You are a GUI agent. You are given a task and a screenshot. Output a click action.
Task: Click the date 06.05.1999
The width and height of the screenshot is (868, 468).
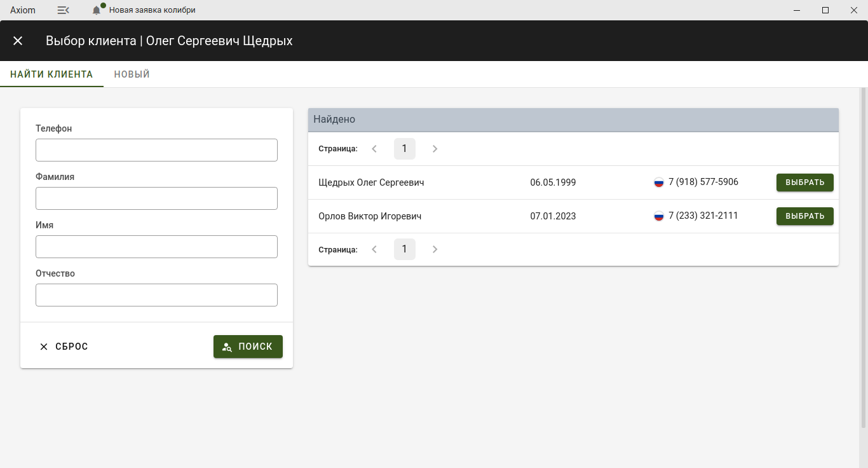click(x=553, y=182)
